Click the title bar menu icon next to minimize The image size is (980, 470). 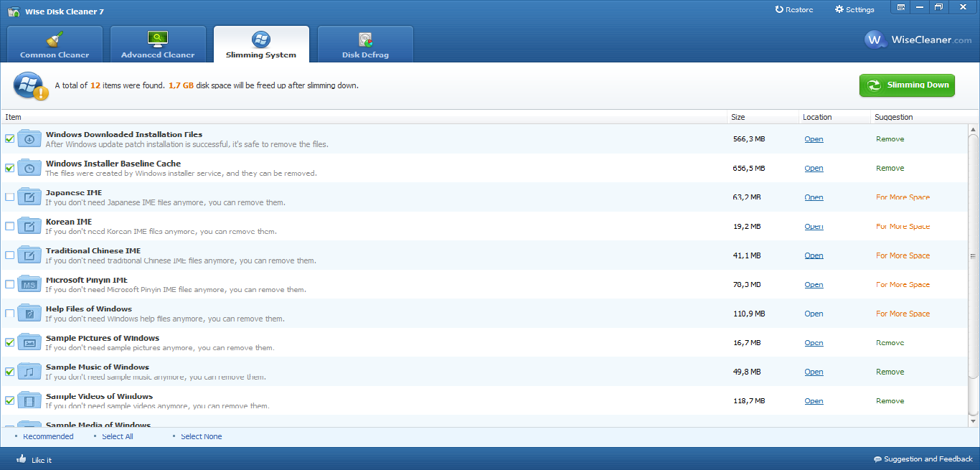pyautogui.click(x=900, y=7)
